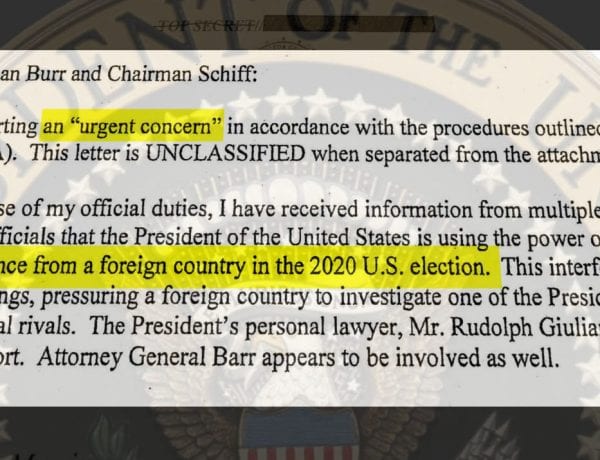Click the name "Chairman Schiff"
The image size is (600, 460).
(x=182, y=74)
